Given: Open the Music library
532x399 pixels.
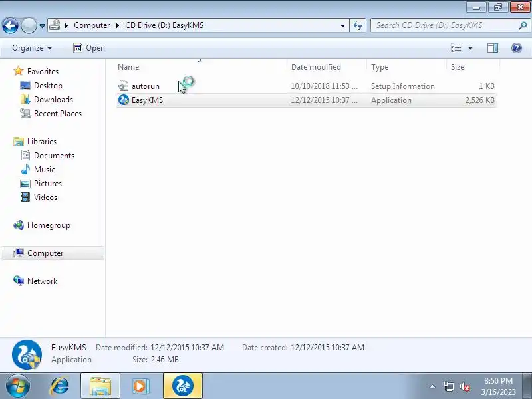Looking at the screenshot, I should tap(44, 170).
